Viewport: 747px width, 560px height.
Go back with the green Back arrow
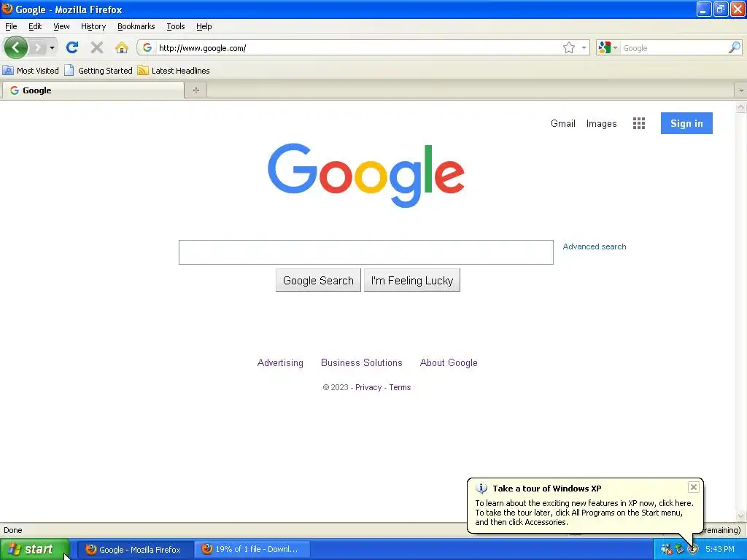tap(16, 47)
